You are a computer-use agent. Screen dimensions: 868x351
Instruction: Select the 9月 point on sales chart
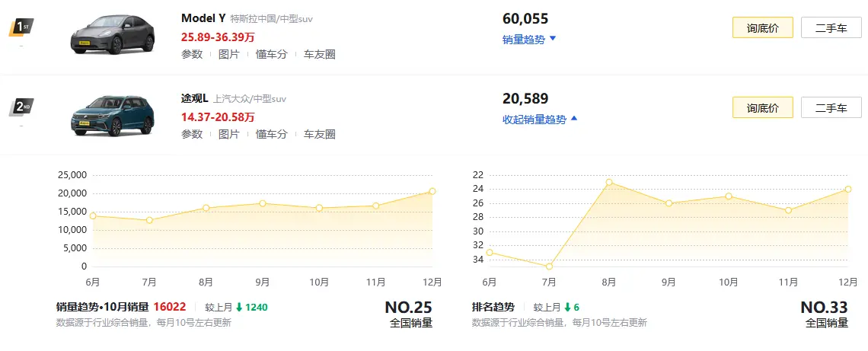[263, 204]
